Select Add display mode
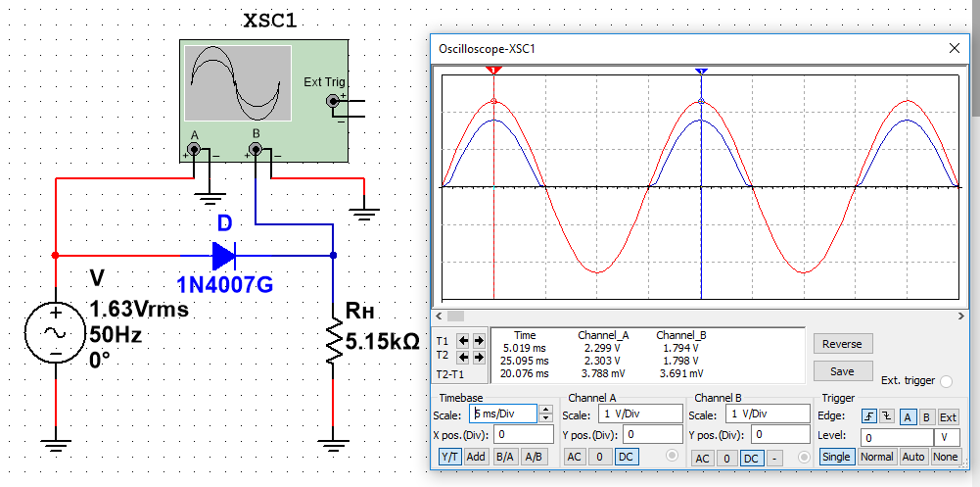Viewport: 980px width, 487px height. point(476,457)
